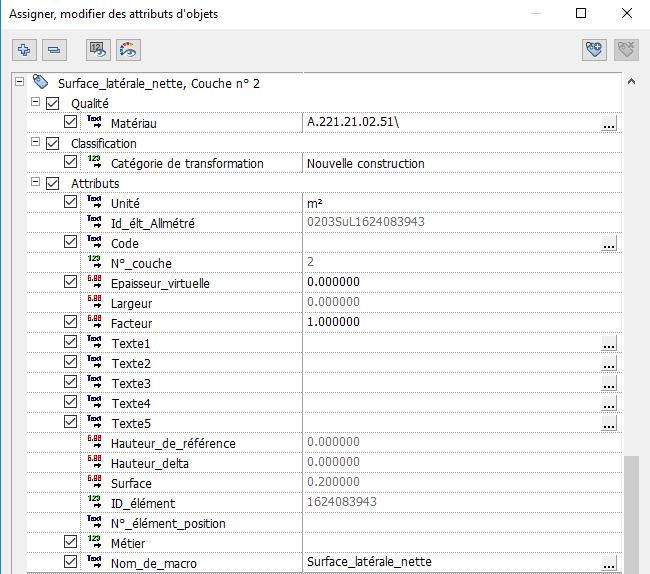Click the Facteur value 1.000000
Viewport: 650px width, 574px height.
(x=333, y=322)
